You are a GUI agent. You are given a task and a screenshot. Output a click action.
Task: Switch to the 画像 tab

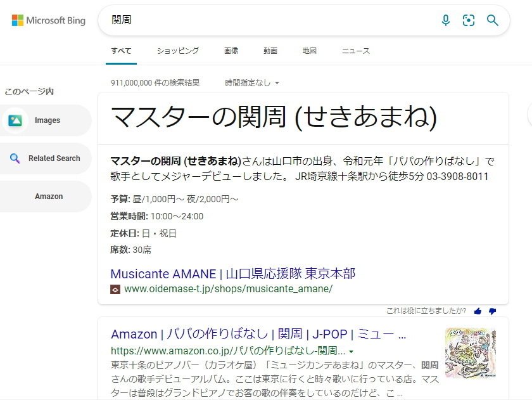(231, 51)
